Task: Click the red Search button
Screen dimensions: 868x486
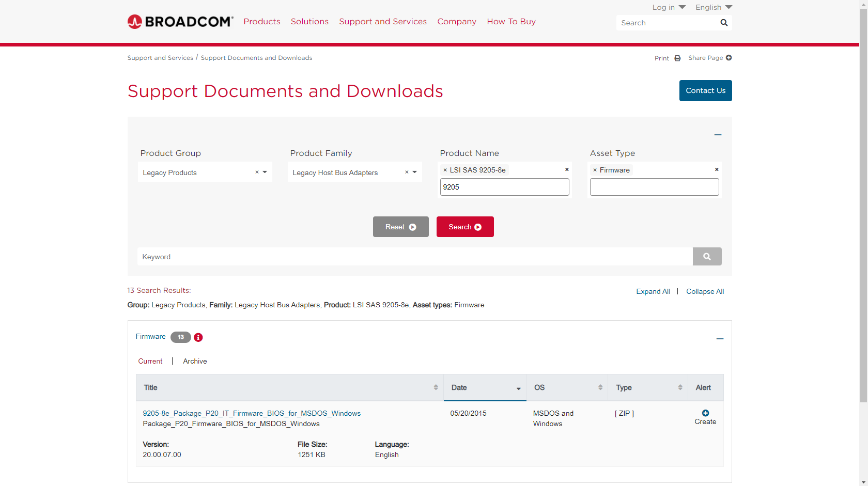Action: [x=465, y=227]
